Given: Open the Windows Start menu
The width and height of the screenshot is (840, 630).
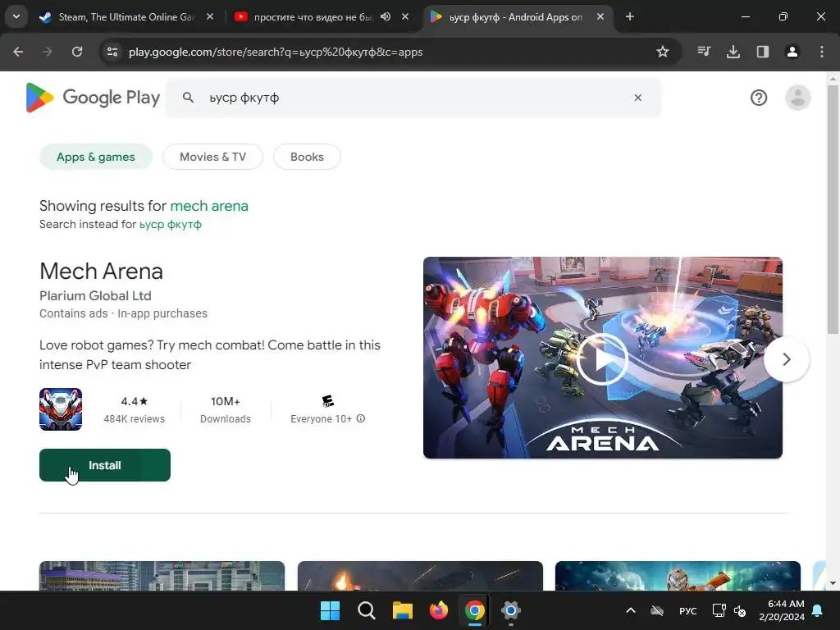Looking at the screenshot, I should (330, 610).
